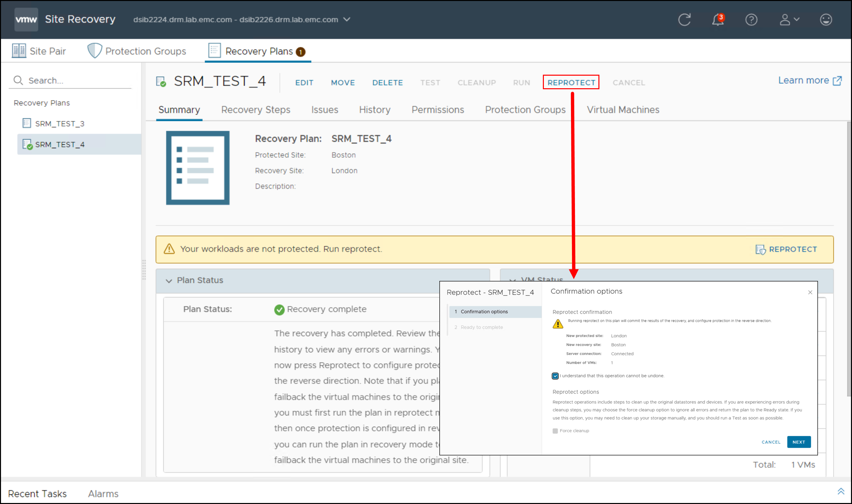Click REPROTECT in the warning banner
The image size is (852, 504).
tap(793, 249)
